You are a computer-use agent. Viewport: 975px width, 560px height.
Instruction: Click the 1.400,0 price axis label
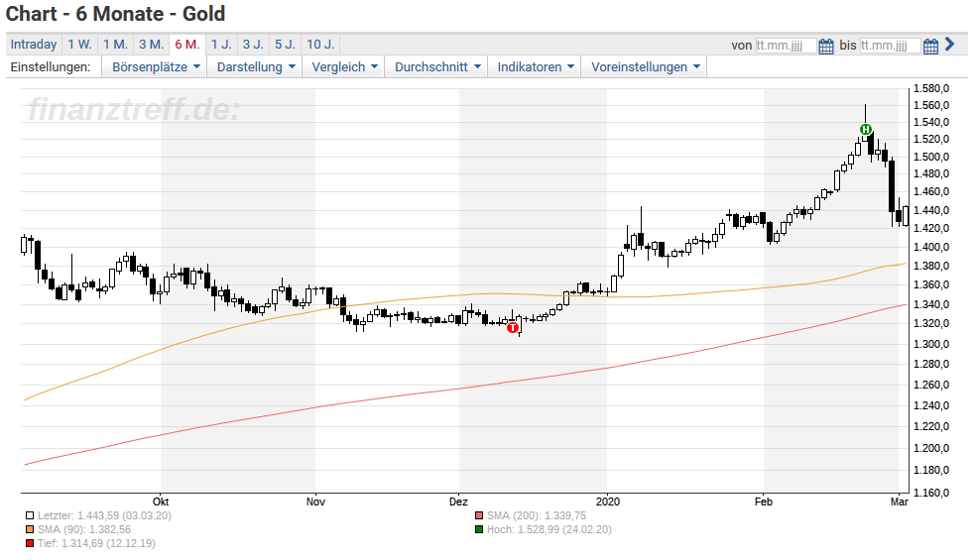pos(930,247)
